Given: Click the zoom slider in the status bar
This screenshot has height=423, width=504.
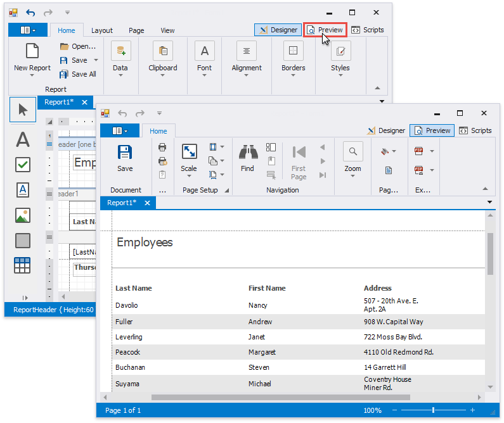Looking at the screenshot, I should (433, 410).
